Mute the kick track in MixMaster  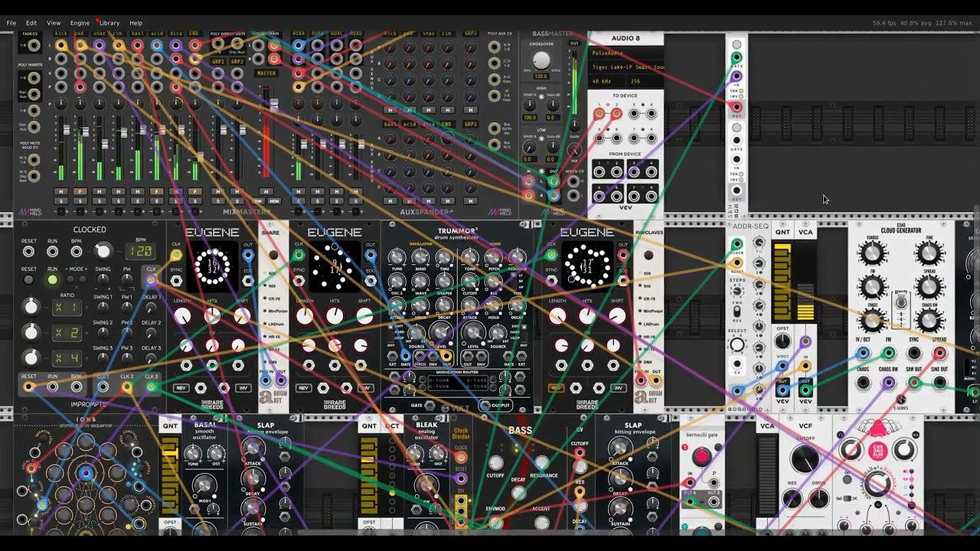tap(60, 191)
